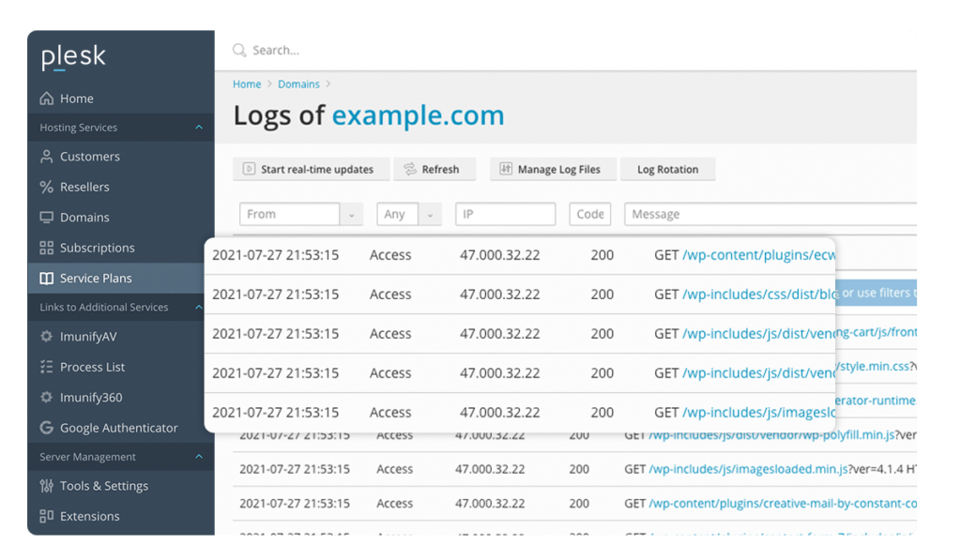
Task: Open the wp-polyfill.min.js log link
Action: pyautogui.click(x=771, y=435)
